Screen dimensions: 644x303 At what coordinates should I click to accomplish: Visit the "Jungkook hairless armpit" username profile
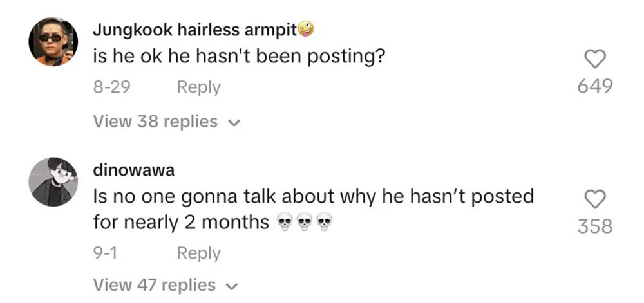194,30
